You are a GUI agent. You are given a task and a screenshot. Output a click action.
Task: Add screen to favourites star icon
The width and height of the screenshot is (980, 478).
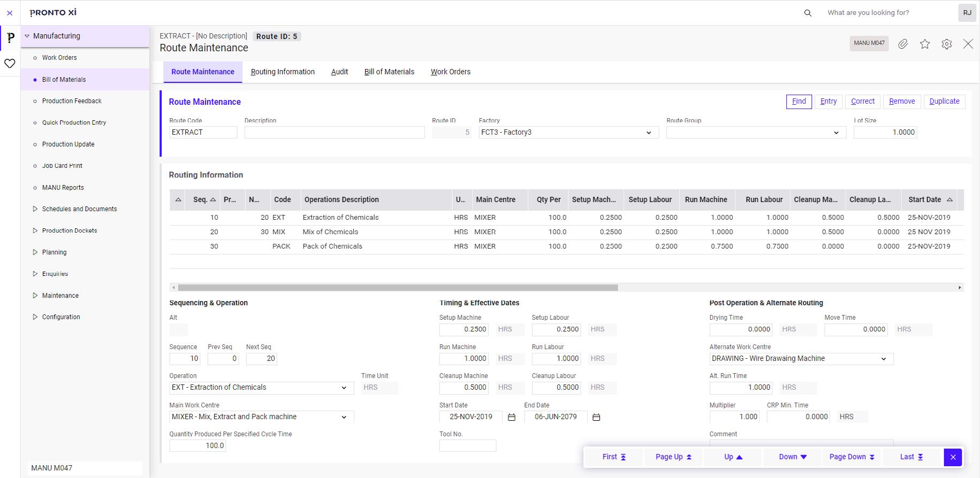click(x=925, y=44)
